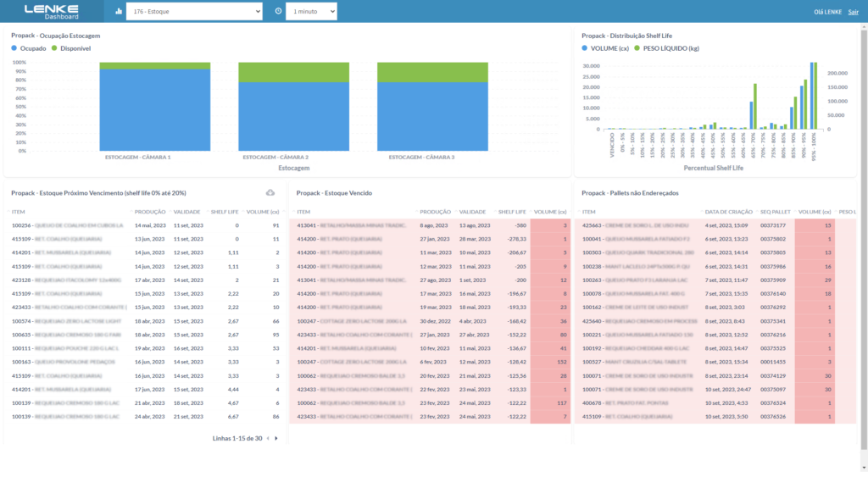Click the clock refresh-interval icon
Viewport: 868px width, 488px height.
click(278, 11)
